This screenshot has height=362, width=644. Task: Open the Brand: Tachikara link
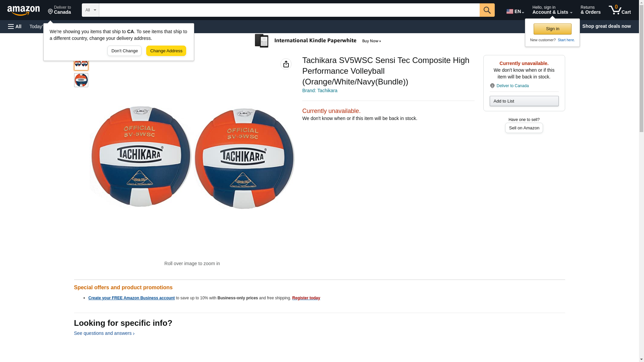320,90
